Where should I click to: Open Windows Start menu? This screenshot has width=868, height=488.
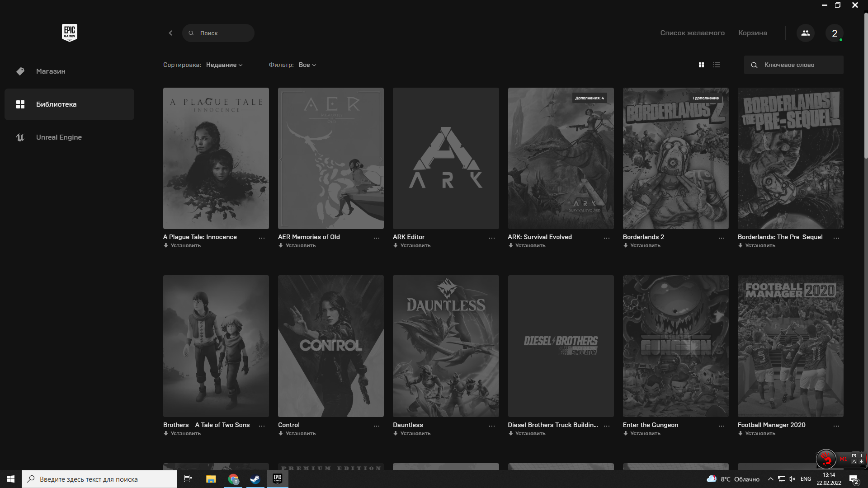11,479
